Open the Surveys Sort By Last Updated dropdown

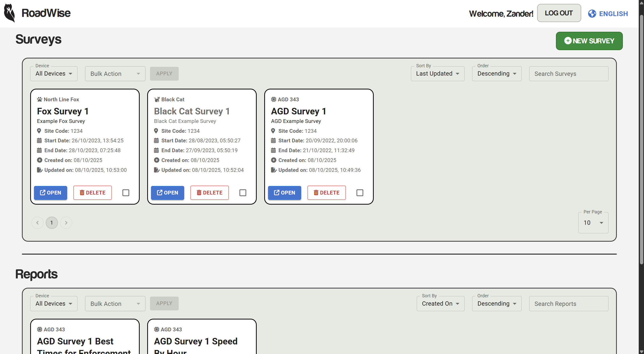click(437, 74)
